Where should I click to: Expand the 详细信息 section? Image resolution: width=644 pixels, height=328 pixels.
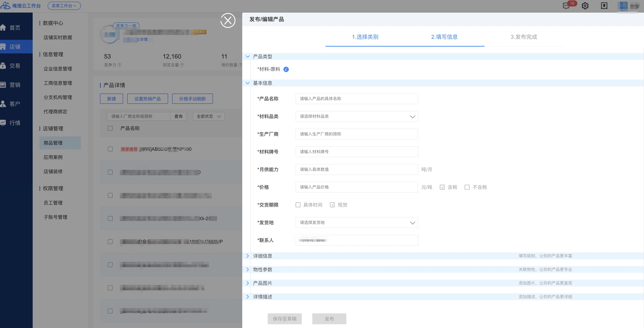[263, 256]
